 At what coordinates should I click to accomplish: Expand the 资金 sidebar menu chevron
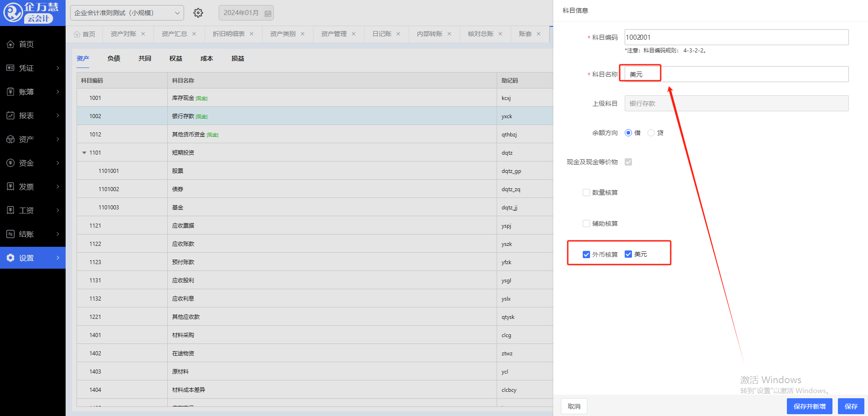pos(58,163)
